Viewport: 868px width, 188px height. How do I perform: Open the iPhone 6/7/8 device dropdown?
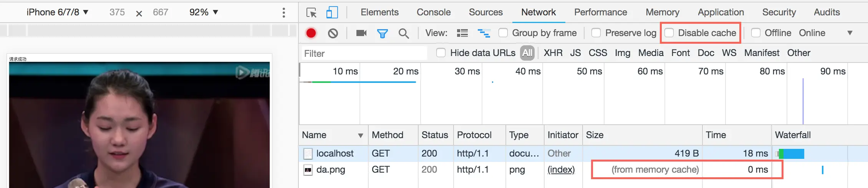point(58,12)
